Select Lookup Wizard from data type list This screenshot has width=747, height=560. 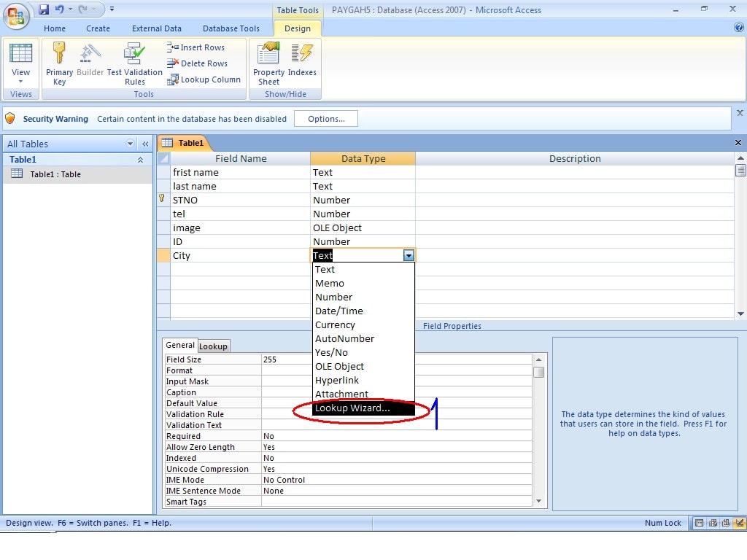[x=352, y=408]
